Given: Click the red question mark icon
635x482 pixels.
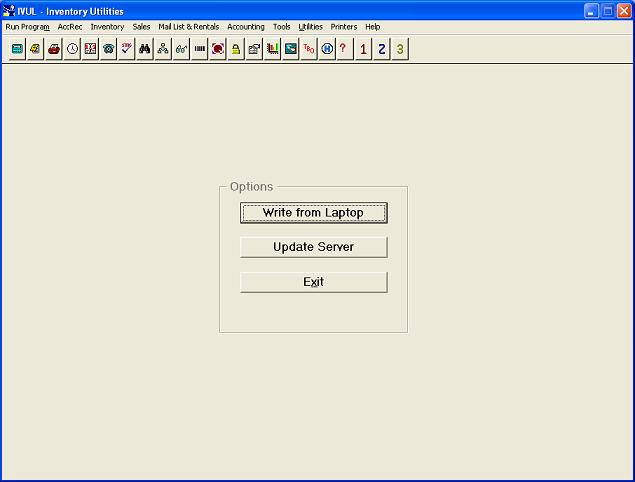Looking at the screenshot, I should coord(345,49).
